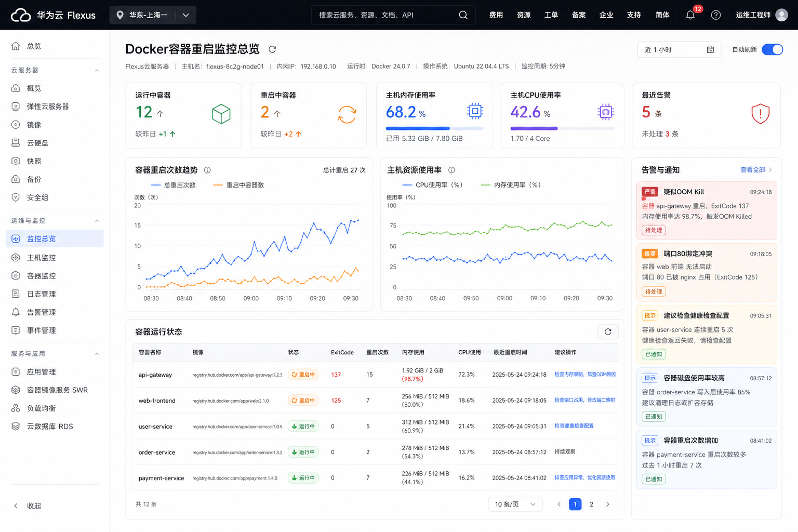Click the 云硬盘 sidebar icon
The width and height of the screenshot is (798, 532).
click(x=16, y=143)
